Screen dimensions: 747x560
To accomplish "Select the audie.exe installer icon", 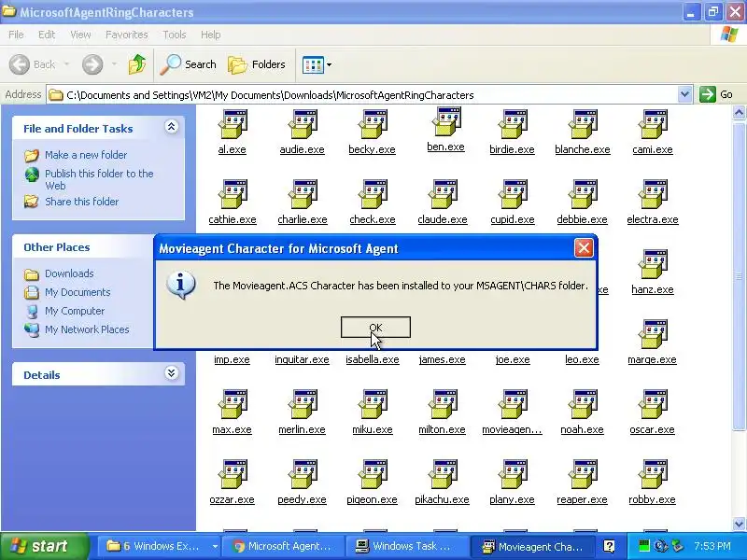I will [x=303, y=125].
